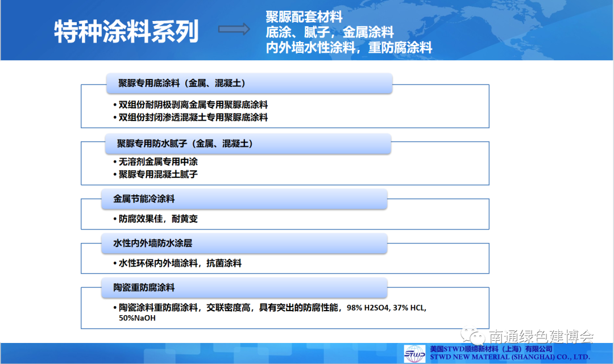The height and width of the screenshot is (364, 614).
Task: Click section header 聚脲专用防水腻子（金属、混凝土）
Action: click(248, 144)
